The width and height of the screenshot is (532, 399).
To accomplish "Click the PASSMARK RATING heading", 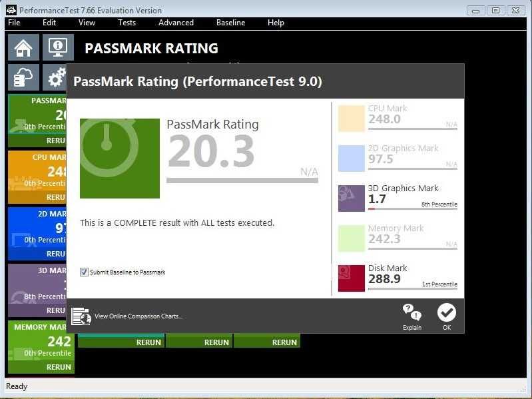I will (151, 49).
